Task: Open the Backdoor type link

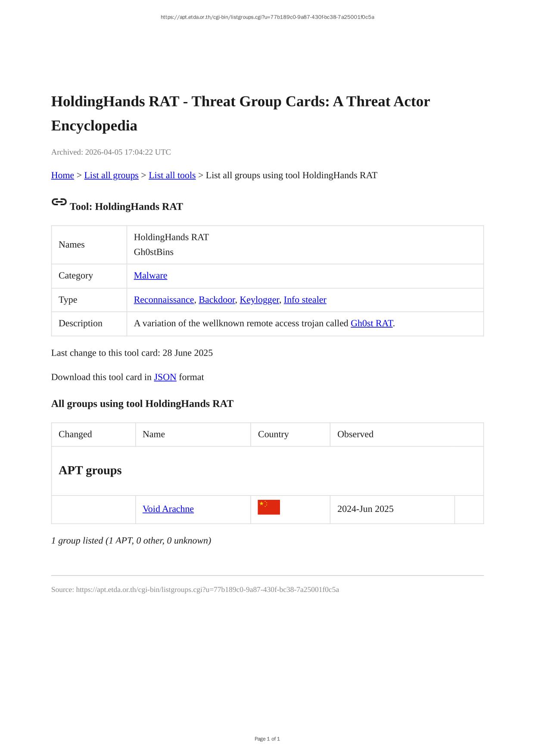Action: (217, 300)
